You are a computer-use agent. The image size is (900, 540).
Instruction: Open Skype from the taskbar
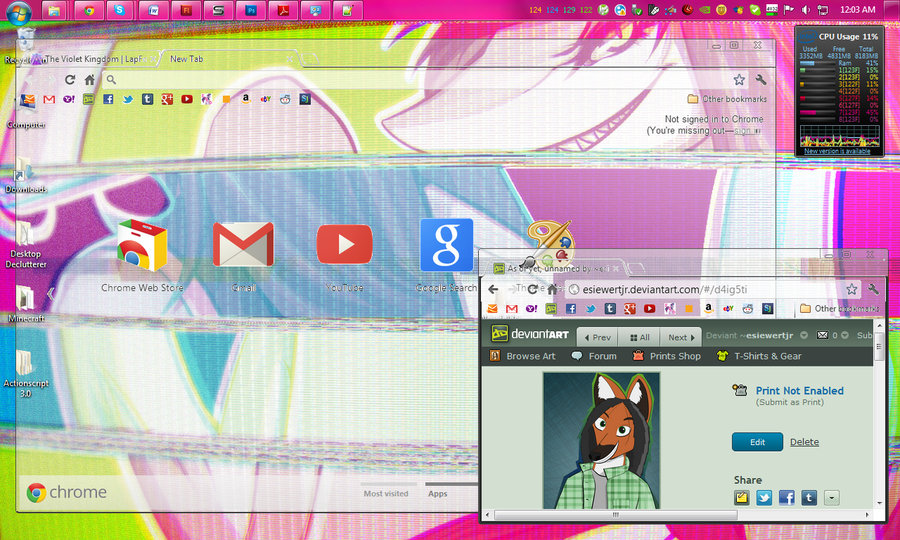point(119,10)
